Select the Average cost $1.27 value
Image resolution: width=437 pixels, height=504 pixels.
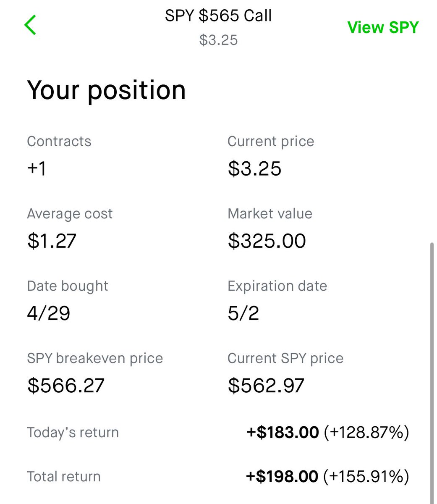click(52, 241)
